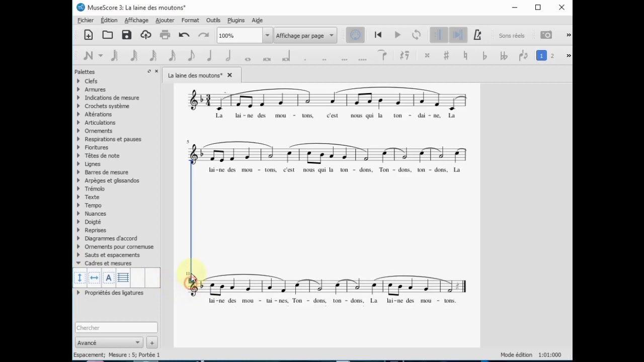Create a new score with New icon
The height and width of the screenshot is (362, 644).
coord(89,35)
